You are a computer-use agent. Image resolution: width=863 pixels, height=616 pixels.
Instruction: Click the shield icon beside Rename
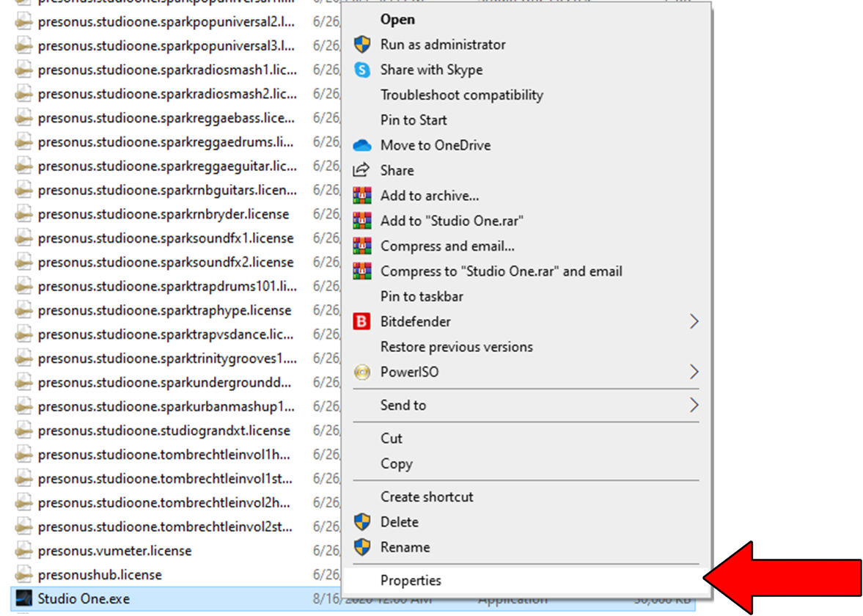pos(362,547)
